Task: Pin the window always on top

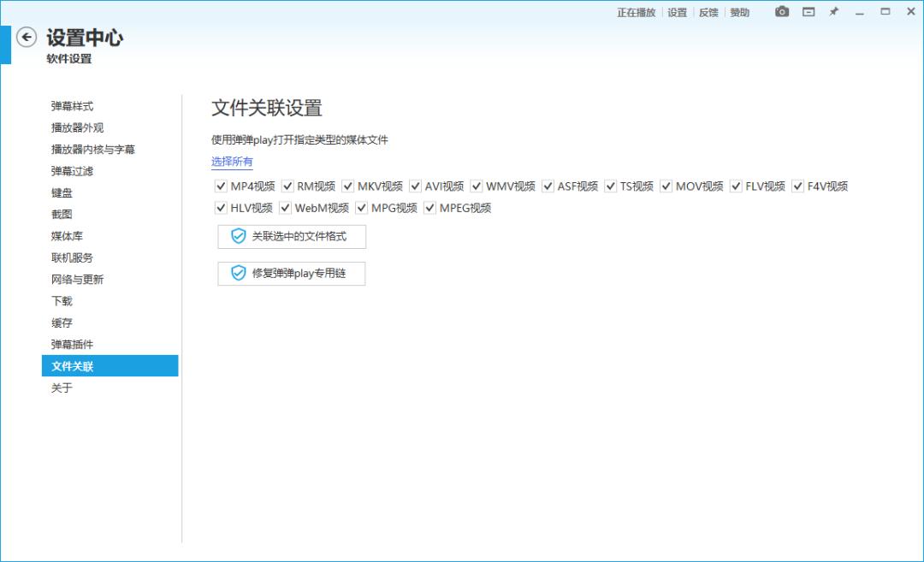Action: [x=832, y=12]
